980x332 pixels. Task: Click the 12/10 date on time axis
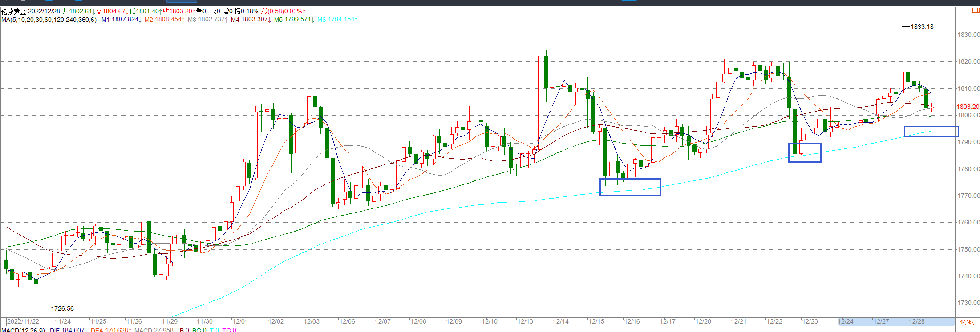pos(490,321)
